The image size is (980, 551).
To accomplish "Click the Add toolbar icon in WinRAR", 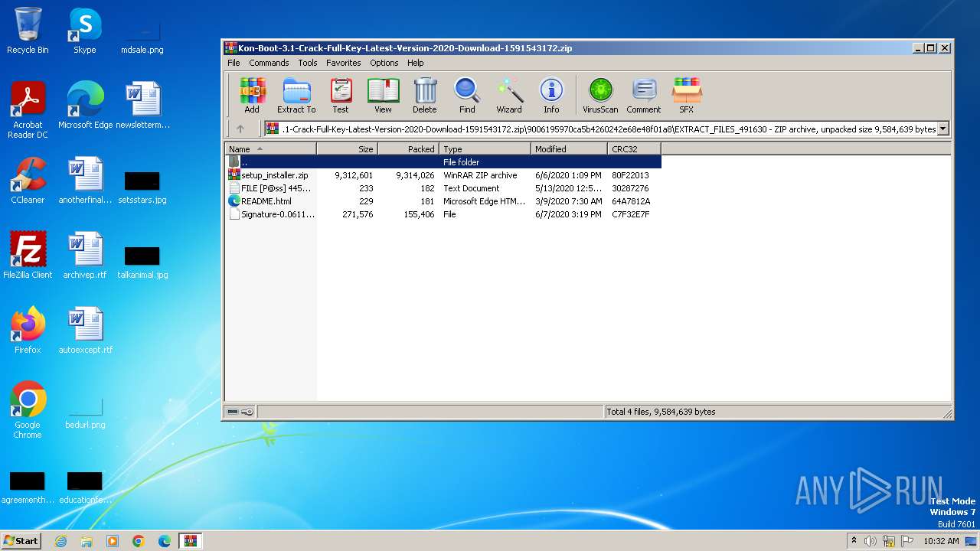I will click(x=252, y=96).
